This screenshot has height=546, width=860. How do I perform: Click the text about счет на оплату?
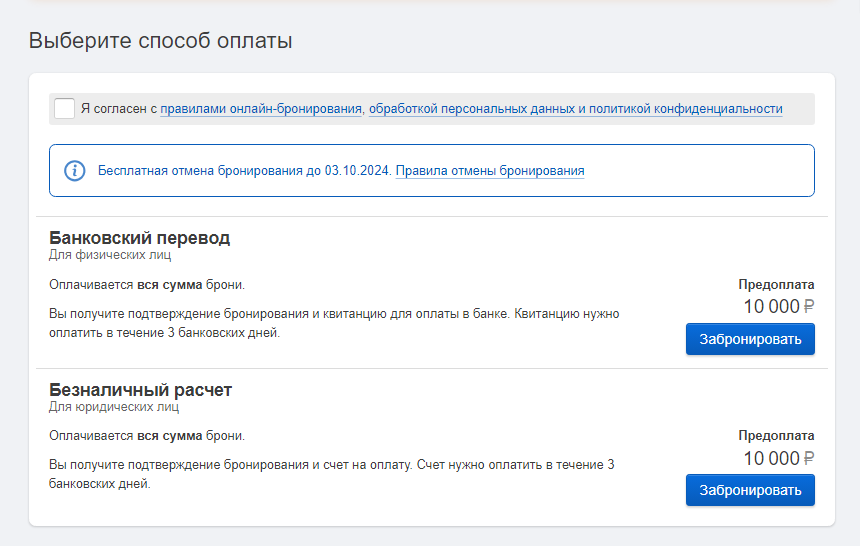pos(331,474)
